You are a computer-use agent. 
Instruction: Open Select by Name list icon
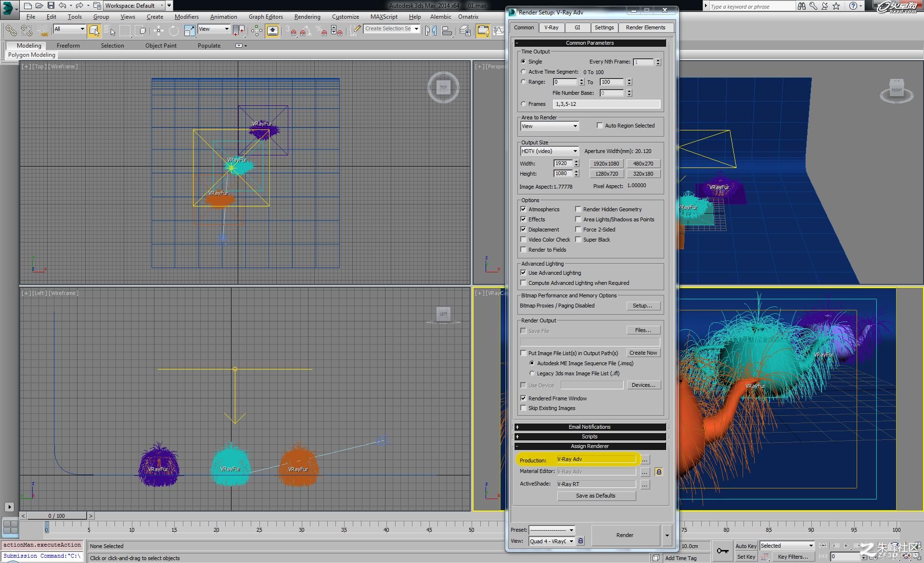coord(110,31)
